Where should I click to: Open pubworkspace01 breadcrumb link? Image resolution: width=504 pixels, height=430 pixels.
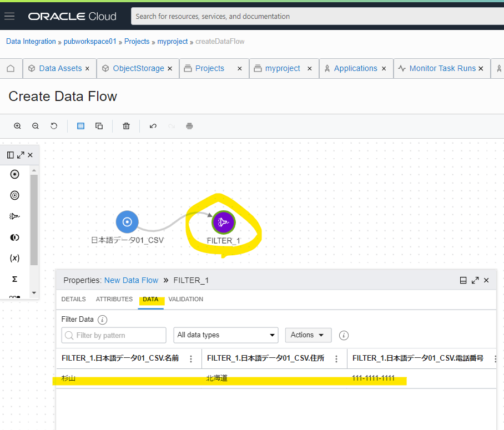[x=90, y=42]
